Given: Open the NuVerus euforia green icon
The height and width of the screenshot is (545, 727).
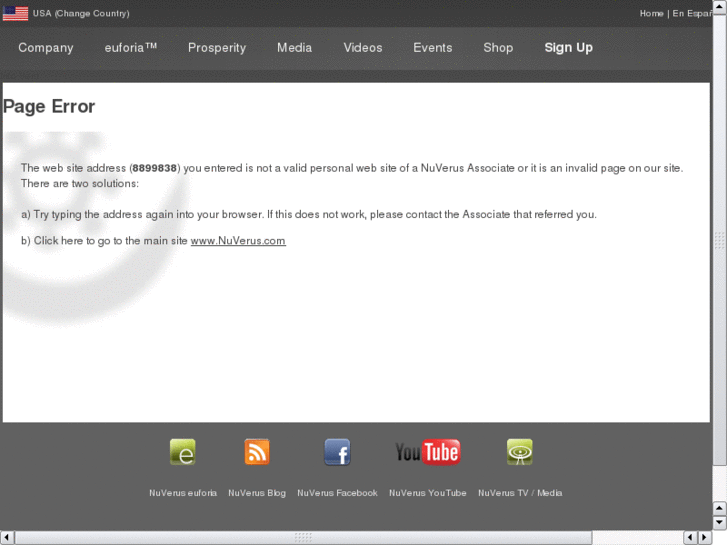Looking at the screenshot, I should click(x=183, y=452).
